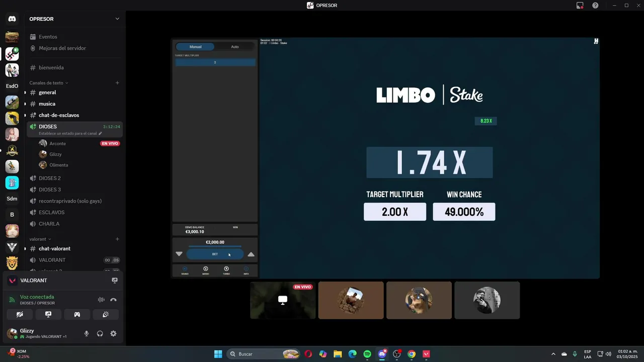This screenshot has width=644, height=362.
Task: Toggle Turbo mode in Limbo
Action: coord(226,270)
